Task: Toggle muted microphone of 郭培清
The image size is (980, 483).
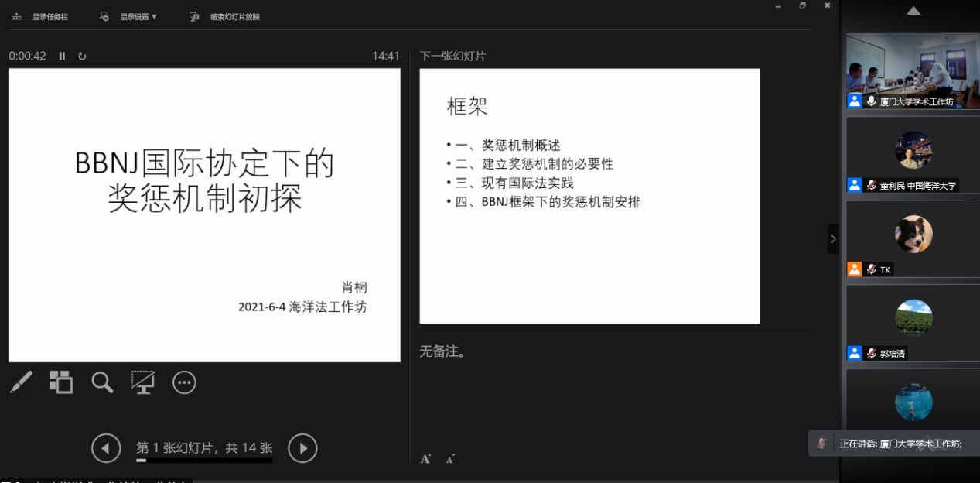Action: [x=872, y=353]
